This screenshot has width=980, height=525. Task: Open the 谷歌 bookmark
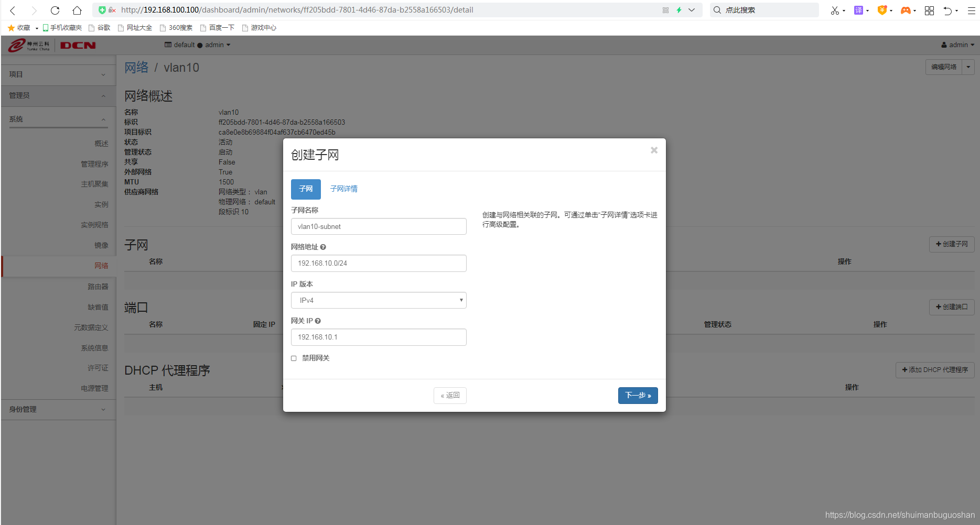100,28
